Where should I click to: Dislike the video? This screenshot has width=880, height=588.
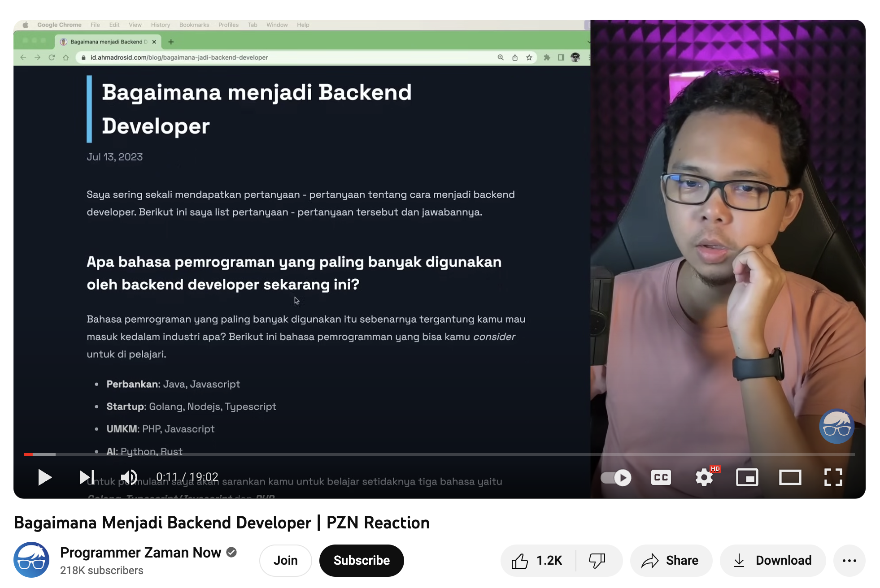point(597,561)
